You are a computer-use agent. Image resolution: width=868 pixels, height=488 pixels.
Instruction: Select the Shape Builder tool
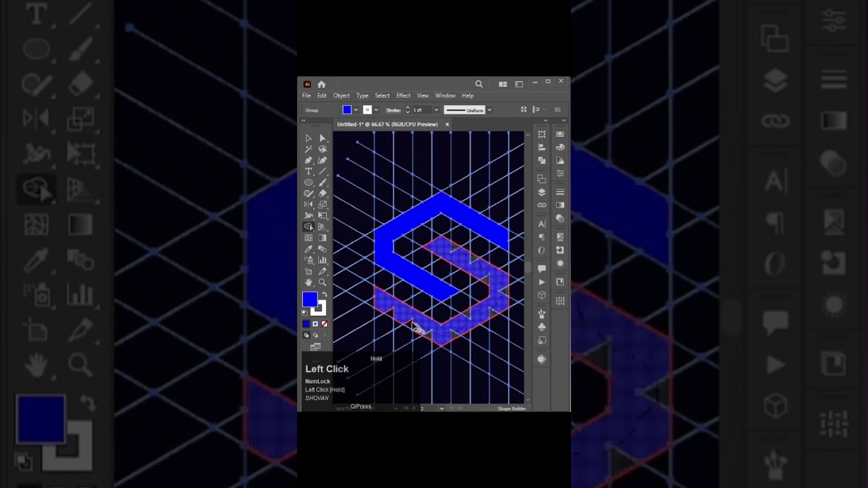coord(309,226)
